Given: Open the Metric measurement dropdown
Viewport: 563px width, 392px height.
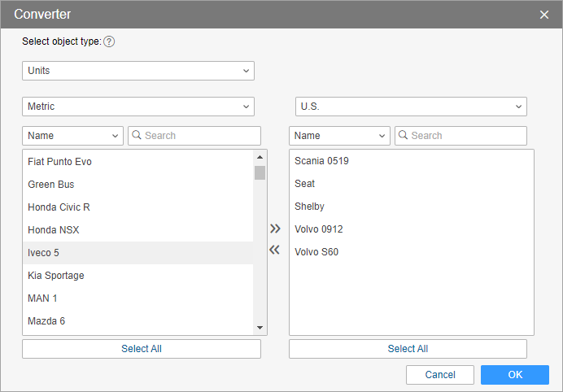Looking at the screenshot, I should [138, 107].
